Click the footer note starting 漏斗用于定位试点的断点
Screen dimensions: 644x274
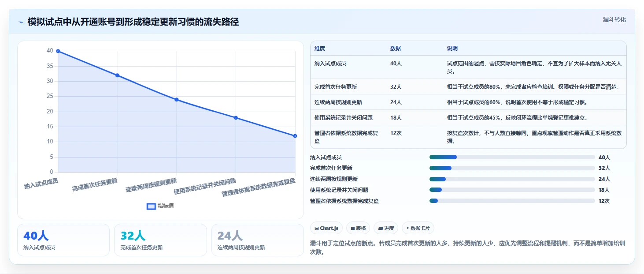tap(468, 248)
